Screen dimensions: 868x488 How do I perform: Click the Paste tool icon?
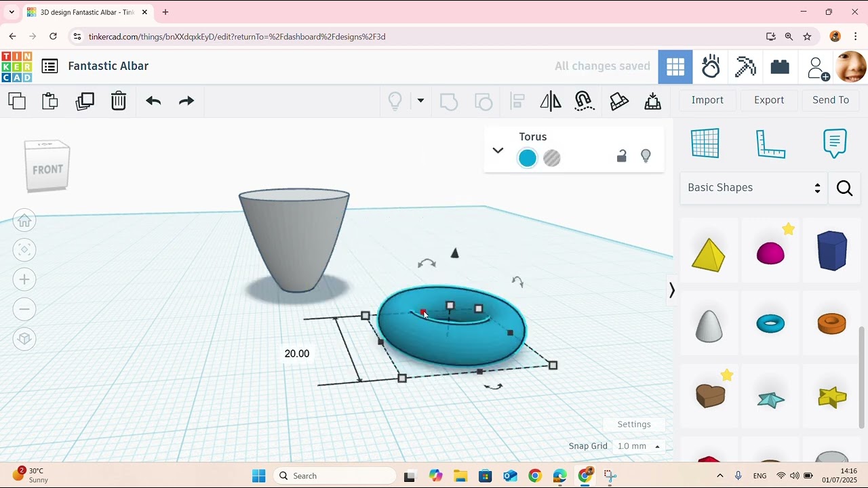click(50, 101)
